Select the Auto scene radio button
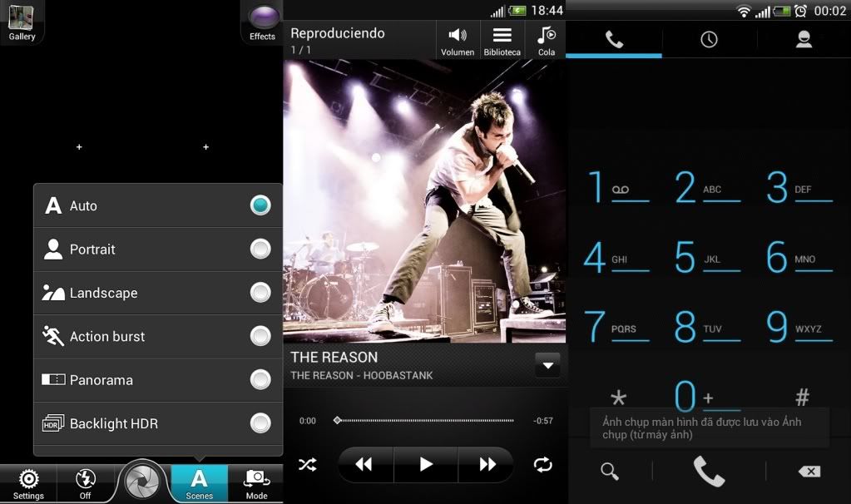851x504 pixels. (x=260, y=205)
